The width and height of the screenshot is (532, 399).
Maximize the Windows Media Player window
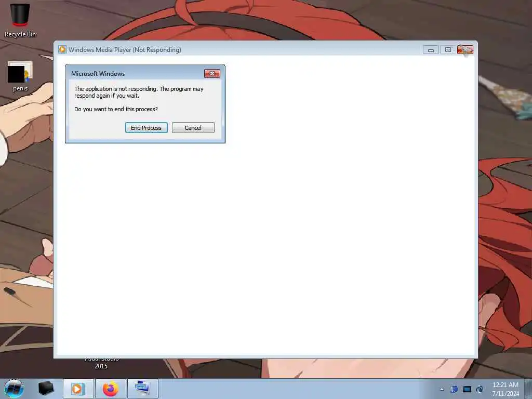click(x=448, y=50)
